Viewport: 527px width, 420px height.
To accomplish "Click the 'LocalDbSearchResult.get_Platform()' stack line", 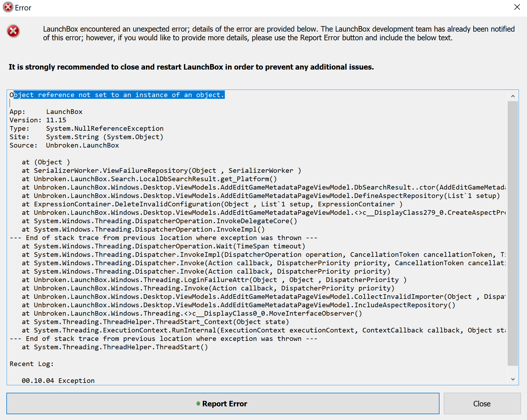I will pos(149,179).
